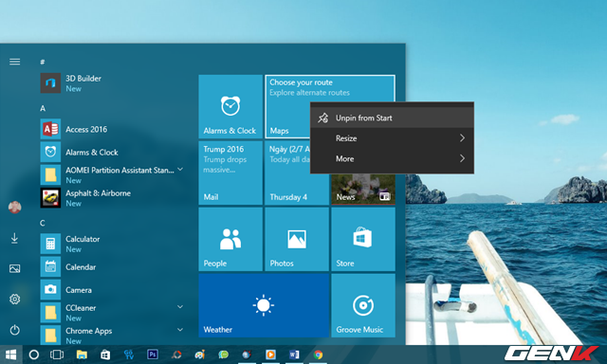The height and width of the screenshot is (364, 607).
Task: Open the News tile
Action: 363,190
